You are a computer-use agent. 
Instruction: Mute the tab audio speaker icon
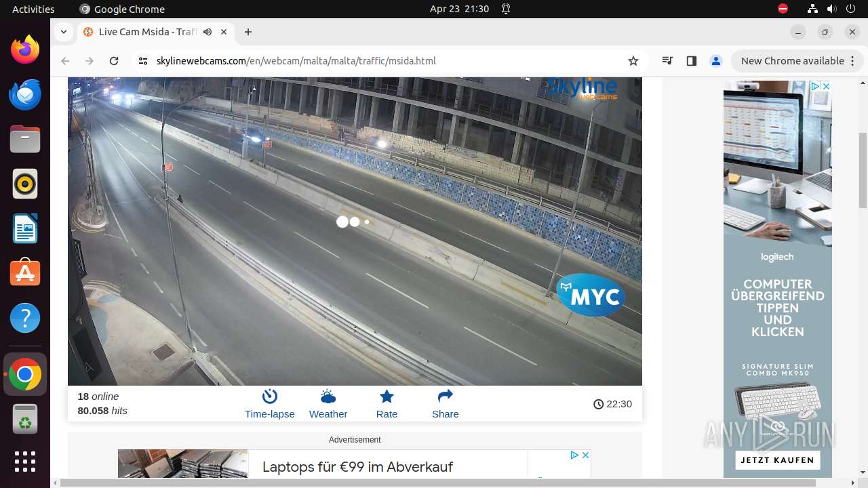[208, 32]
